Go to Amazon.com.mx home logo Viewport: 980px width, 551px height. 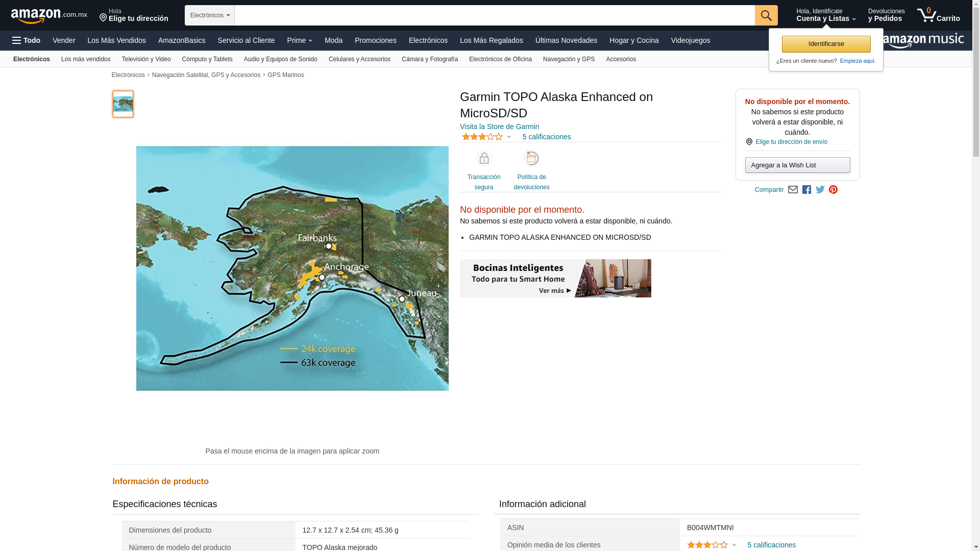tap(49, 16)
